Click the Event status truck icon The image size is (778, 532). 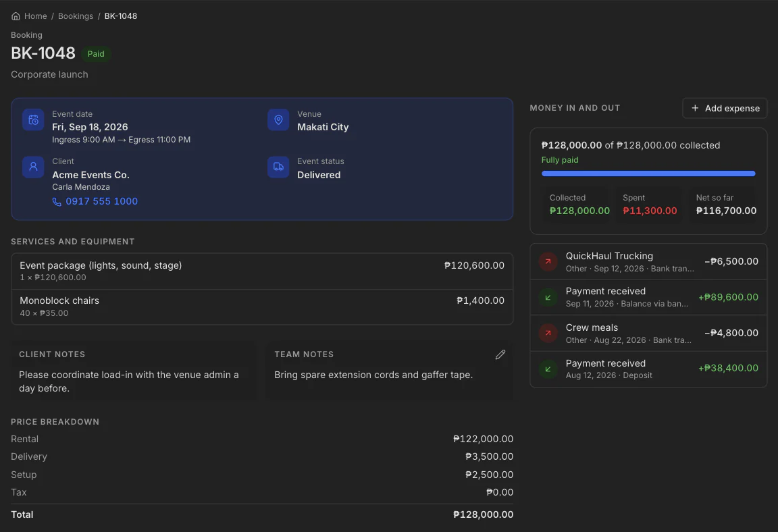(278, 167)
